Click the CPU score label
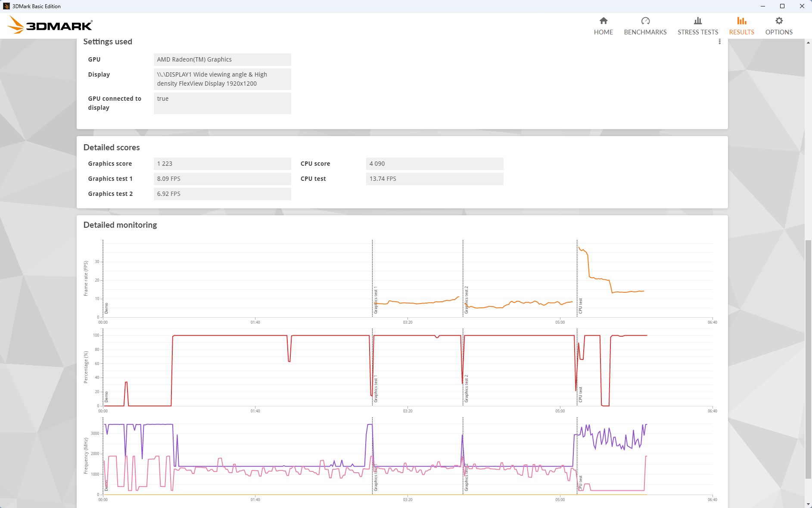The image size is (812, 508). (x=315, y=164)
